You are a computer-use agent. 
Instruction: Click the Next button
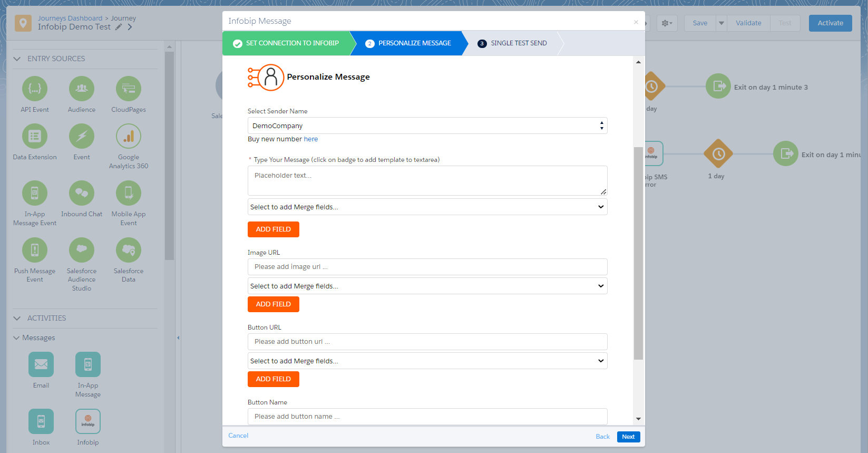628,437
